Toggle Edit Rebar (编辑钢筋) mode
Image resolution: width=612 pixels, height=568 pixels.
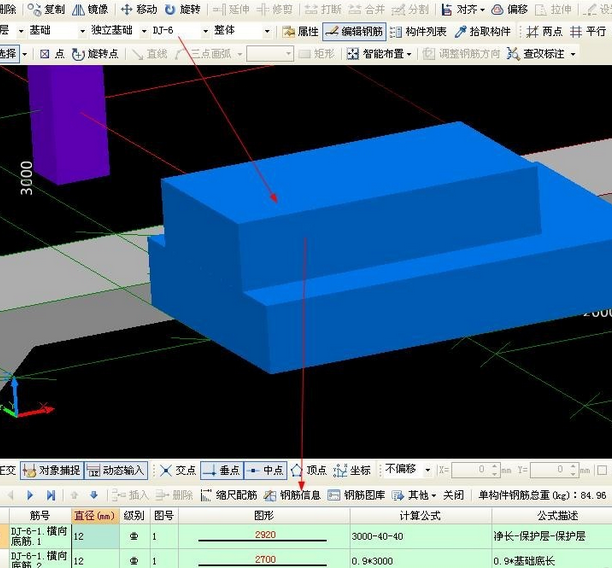[354, 32]
